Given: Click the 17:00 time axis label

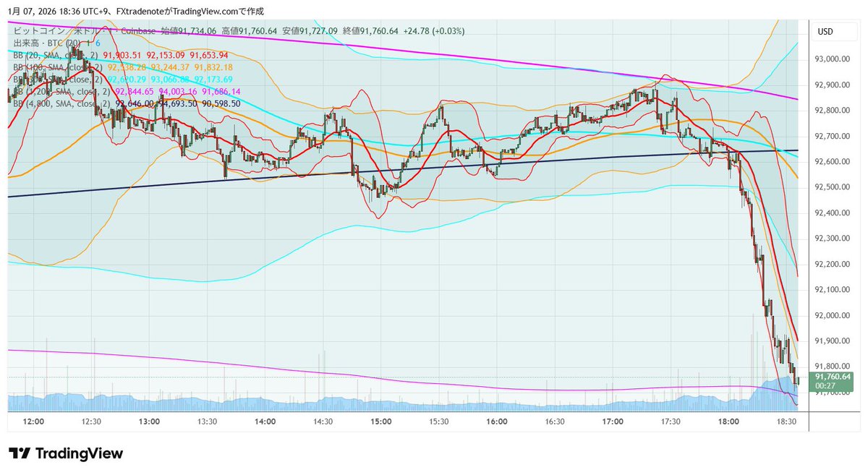Looking at the screenshot, I should 613,421.
